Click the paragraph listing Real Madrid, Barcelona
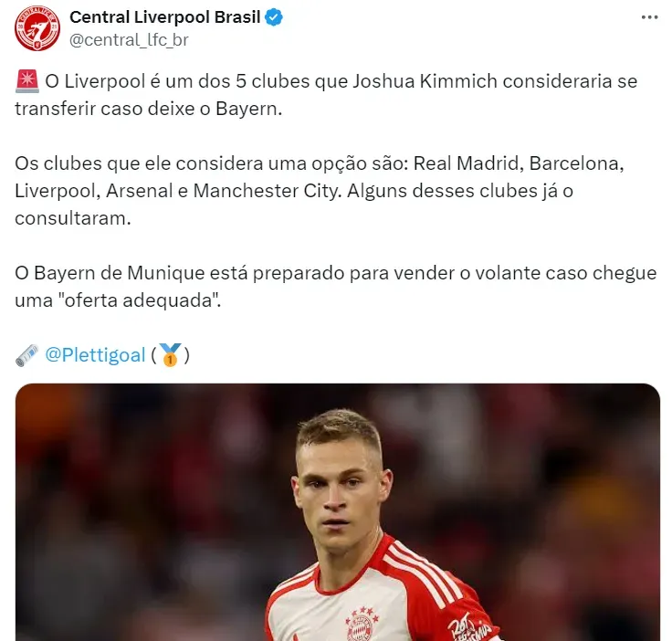The image size is (672, 641). coord(320,191)
